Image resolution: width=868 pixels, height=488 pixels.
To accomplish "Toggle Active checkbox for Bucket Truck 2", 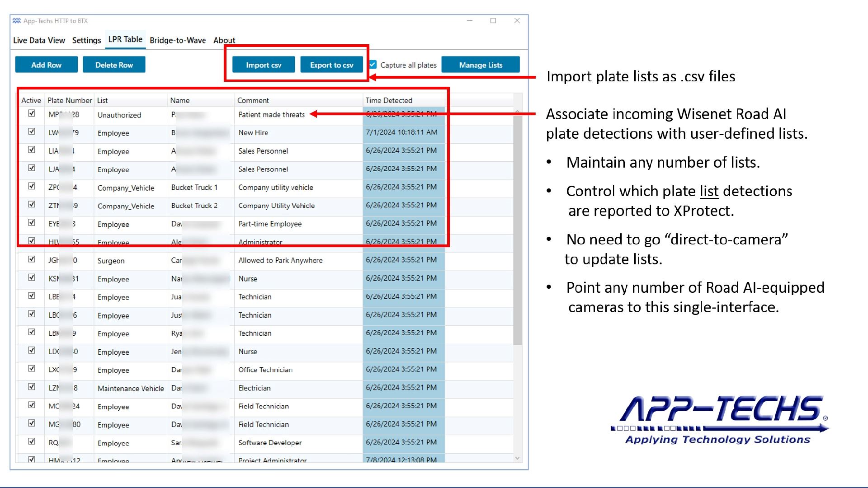I will click(x=32, y=204).
